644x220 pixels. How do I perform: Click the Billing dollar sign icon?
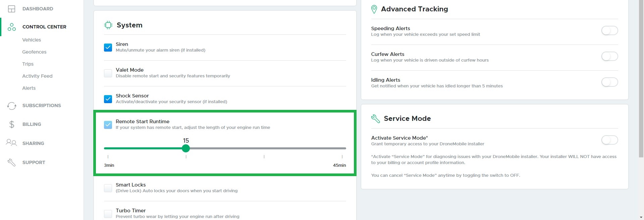pos(12,125)
